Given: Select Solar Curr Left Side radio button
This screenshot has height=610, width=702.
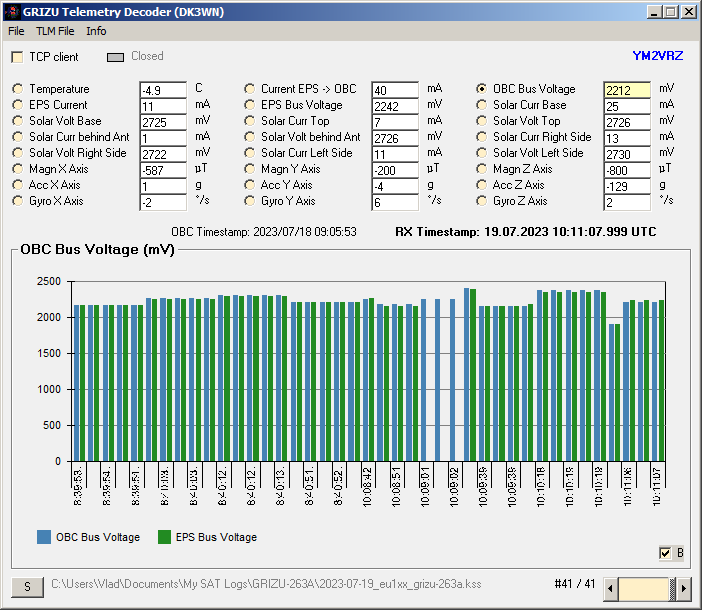Looking at the screenshot, I should point(249,153).
